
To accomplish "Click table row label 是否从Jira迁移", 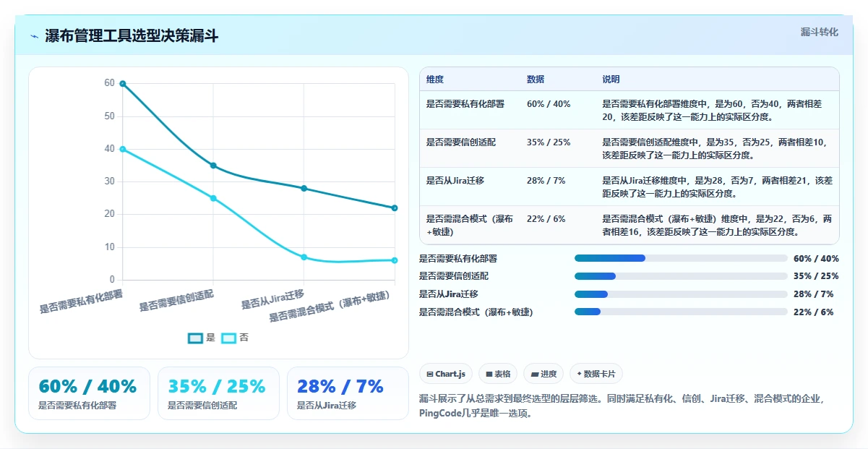I will 455,181.
